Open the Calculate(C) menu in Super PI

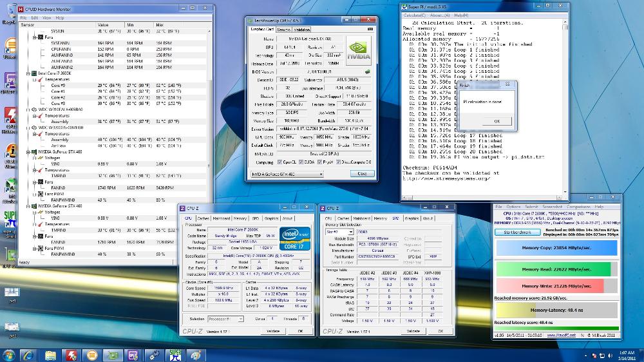(414, 15)
